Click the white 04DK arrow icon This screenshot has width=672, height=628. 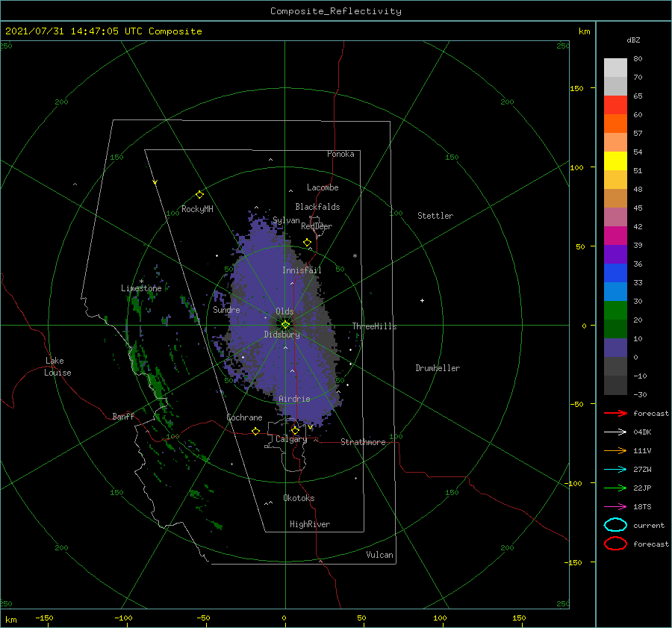pos(615,432)
